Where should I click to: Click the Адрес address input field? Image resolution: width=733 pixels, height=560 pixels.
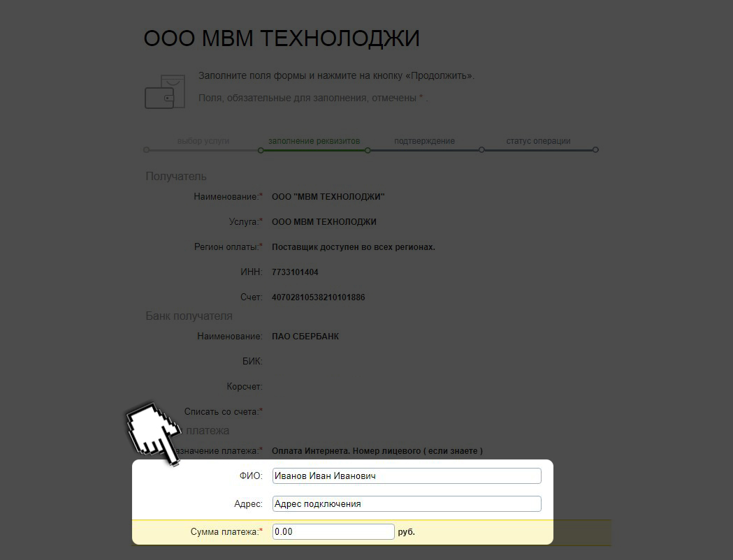click(407, 504)
